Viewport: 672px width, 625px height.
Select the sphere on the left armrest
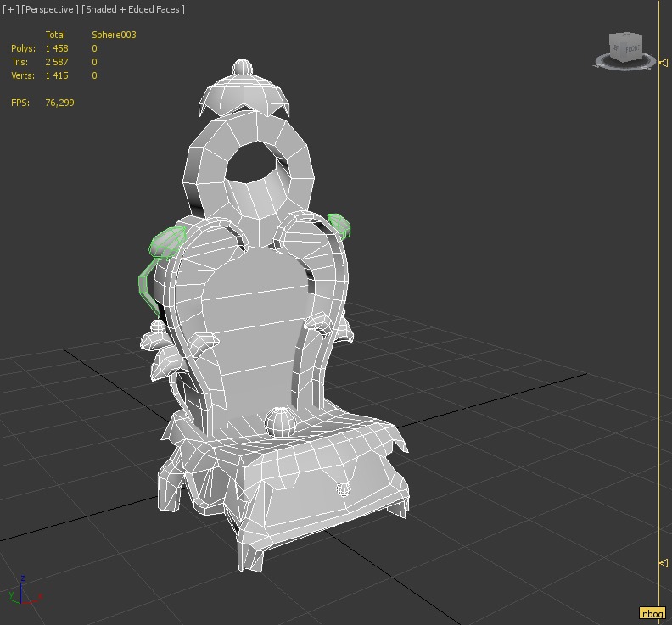click(159, 326)
